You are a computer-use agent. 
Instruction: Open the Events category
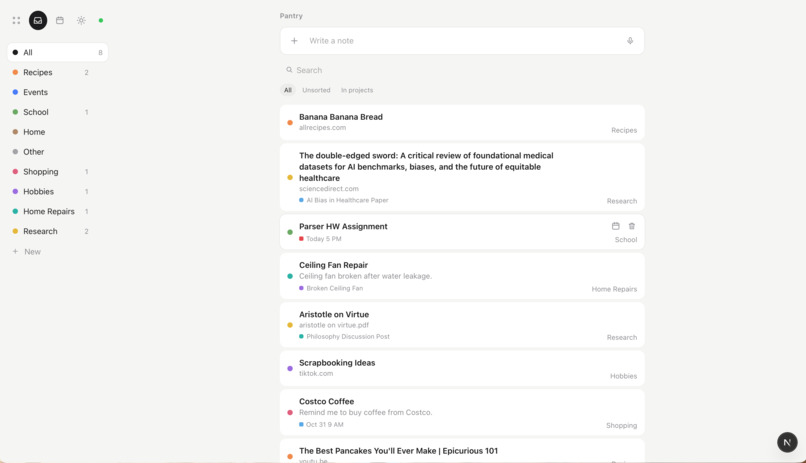[58, 92]
